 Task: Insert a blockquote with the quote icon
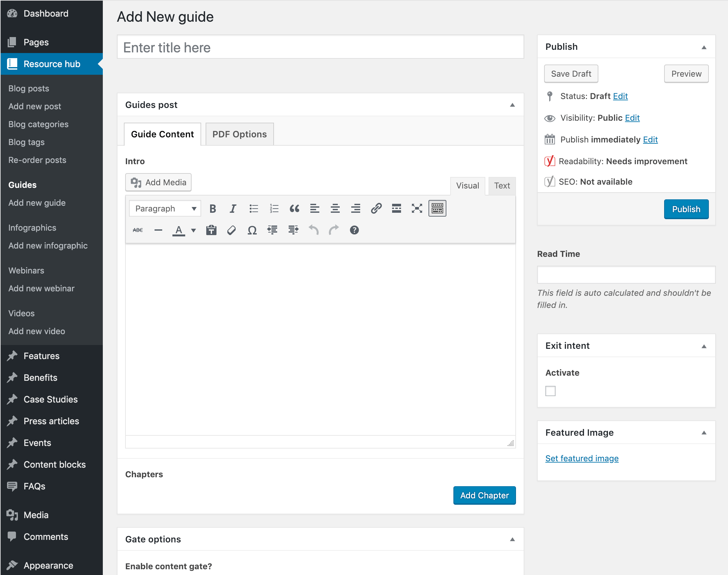coord(294,209)
